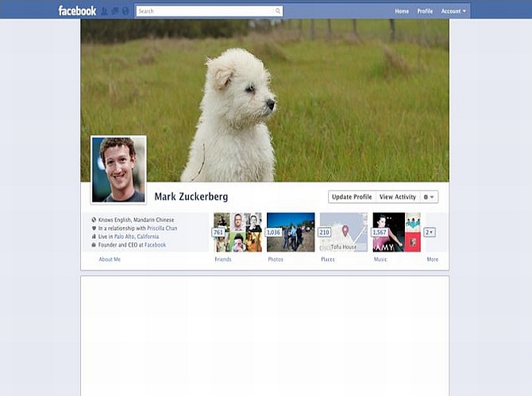
Task: Open notifications globe icon in header
Action: (x=125, y=11)
